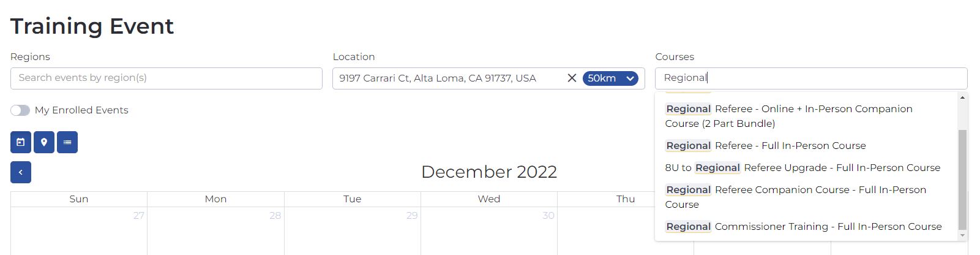Toggle My Enrolled Events switch
980x255 pixels.
coord(20,110)
